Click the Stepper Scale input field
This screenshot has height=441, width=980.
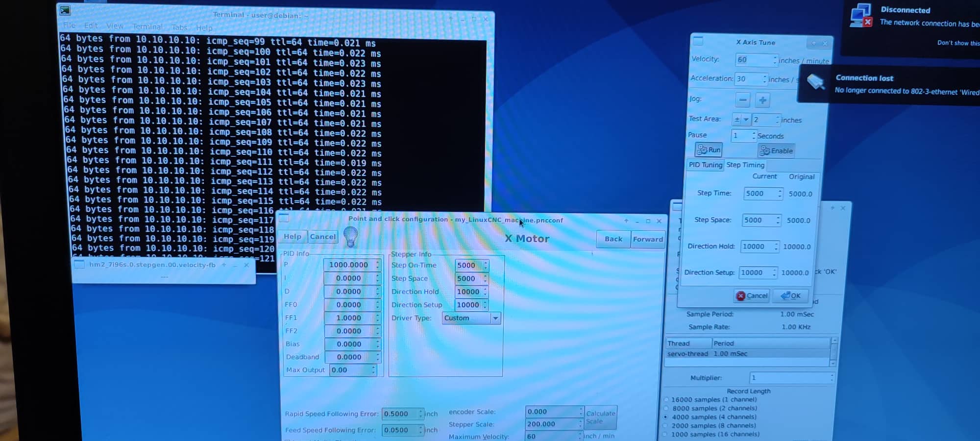tap(552, 424)
